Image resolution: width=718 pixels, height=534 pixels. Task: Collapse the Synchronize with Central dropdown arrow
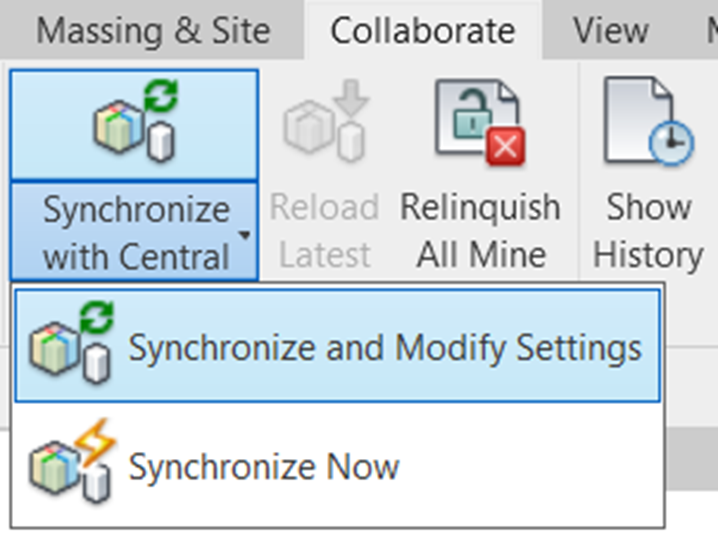[245, 235]
